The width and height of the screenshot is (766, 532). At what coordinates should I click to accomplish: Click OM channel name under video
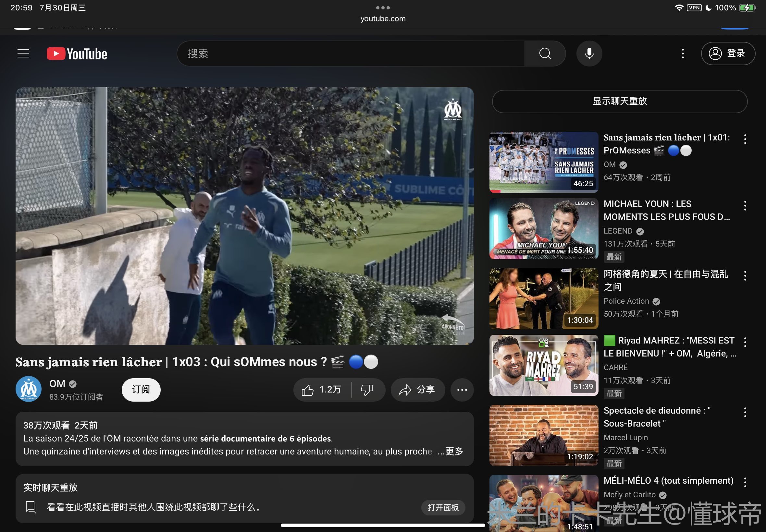(57, 384)
